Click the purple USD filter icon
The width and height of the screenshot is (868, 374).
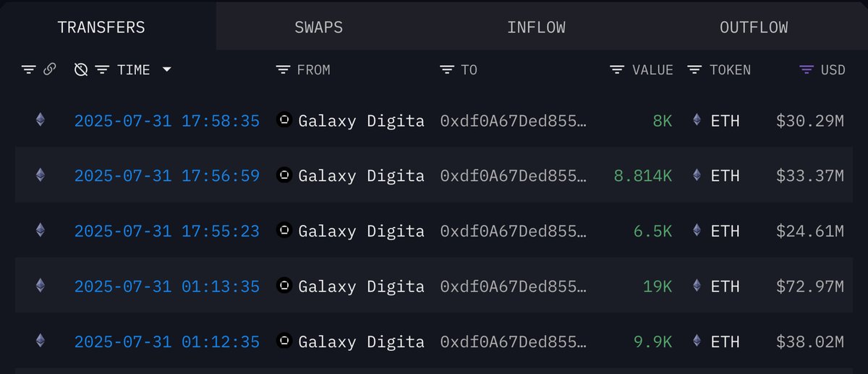807,69
